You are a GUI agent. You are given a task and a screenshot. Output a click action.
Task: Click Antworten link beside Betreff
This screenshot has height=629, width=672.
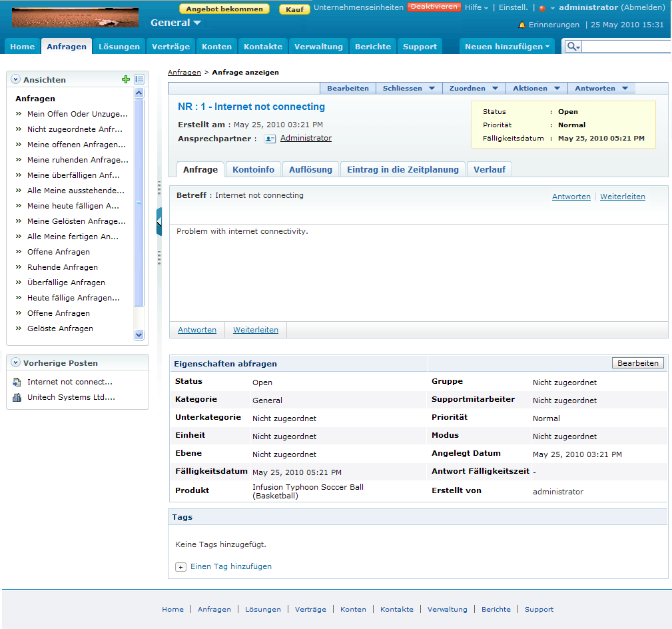[x=571, y=197]
